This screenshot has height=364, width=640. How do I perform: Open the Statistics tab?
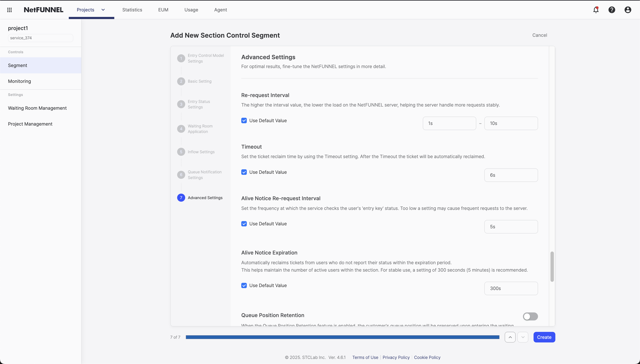(132, 10)
